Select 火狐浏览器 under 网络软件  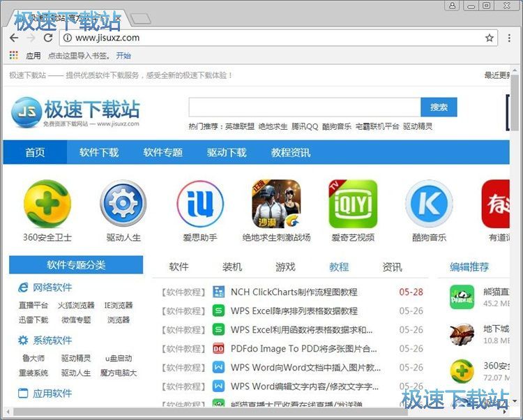click(76, 306)
